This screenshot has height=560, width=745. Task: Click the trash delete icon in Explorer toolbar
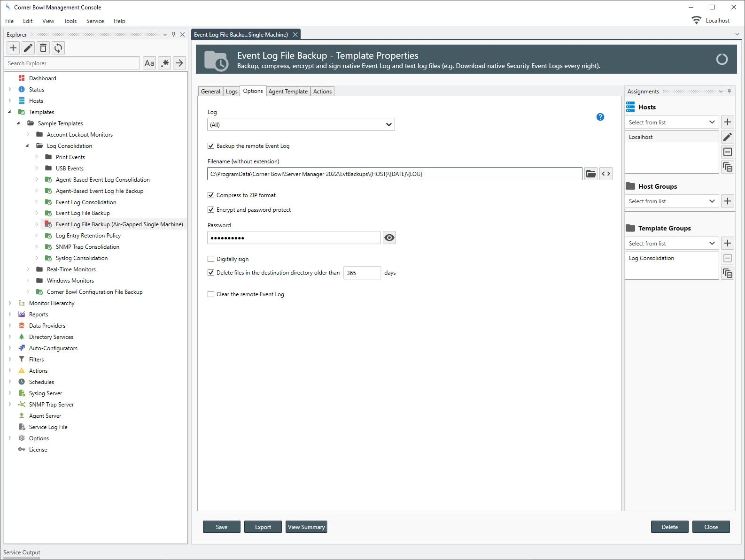pyautogui.click(x=43, y=48)
